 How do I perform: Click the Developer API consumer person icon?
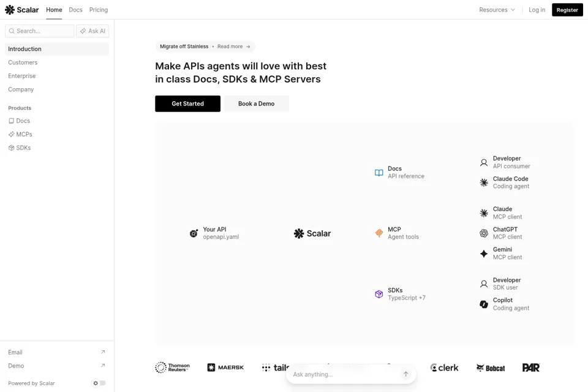point(484,162)
